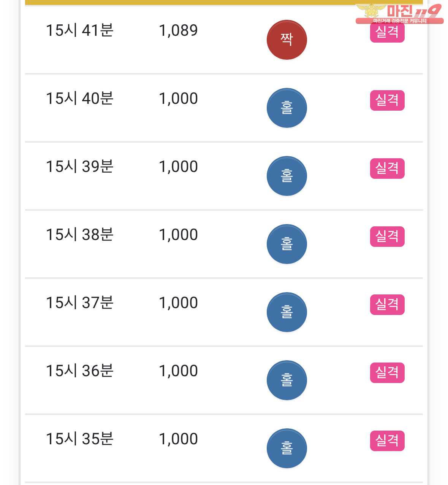Select the 15시 36분 time label

point(80,371)
